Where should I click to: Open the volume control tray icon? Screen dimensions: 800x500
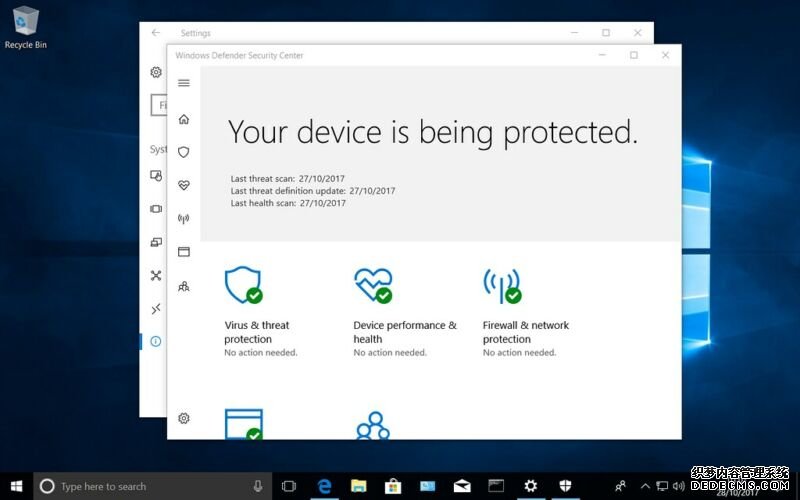pyautogui.click(x=679, y=486)
